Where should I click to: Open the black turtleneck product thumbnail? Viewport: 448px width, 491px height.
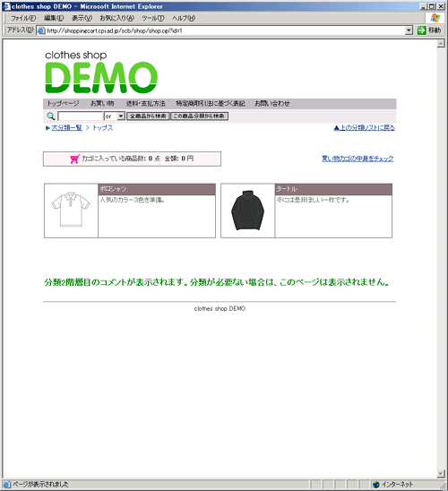coord(247,211)
